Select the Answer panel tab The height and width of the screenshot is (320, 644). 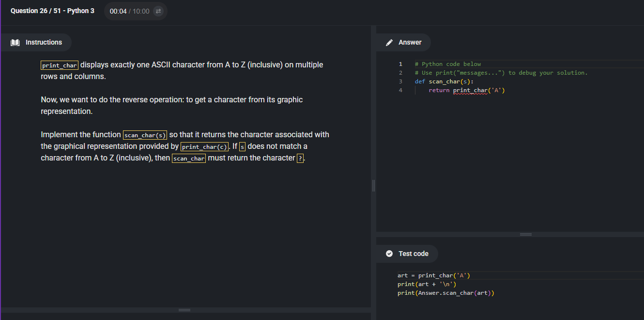[x=404, y=43]
